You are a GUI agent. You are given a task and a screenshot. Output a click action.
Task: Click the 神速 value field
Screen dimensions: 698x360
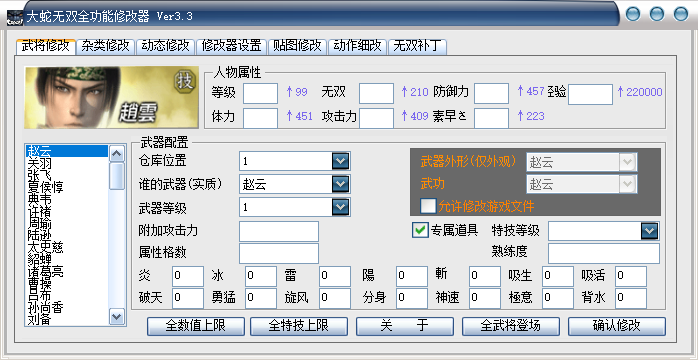click(x=485, y=298)
